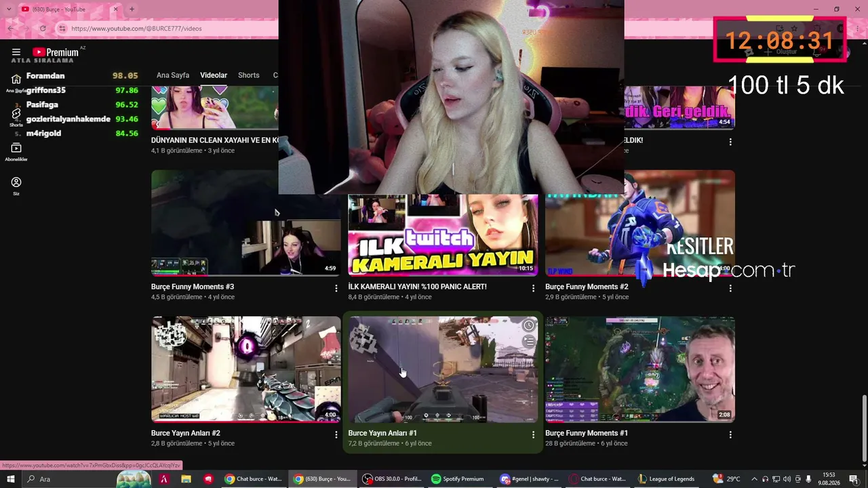Viewport: 868px width, 488px height.
Task: Open the taskbar clock showing 15:53
Action: click(829, 479)
